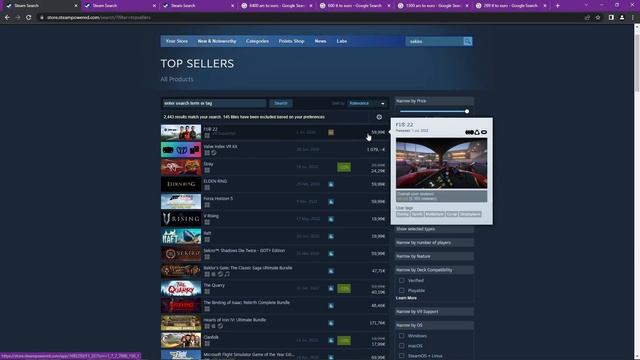Open the Categories menu
Screen dimensions: 640x360
click(257, 41)
